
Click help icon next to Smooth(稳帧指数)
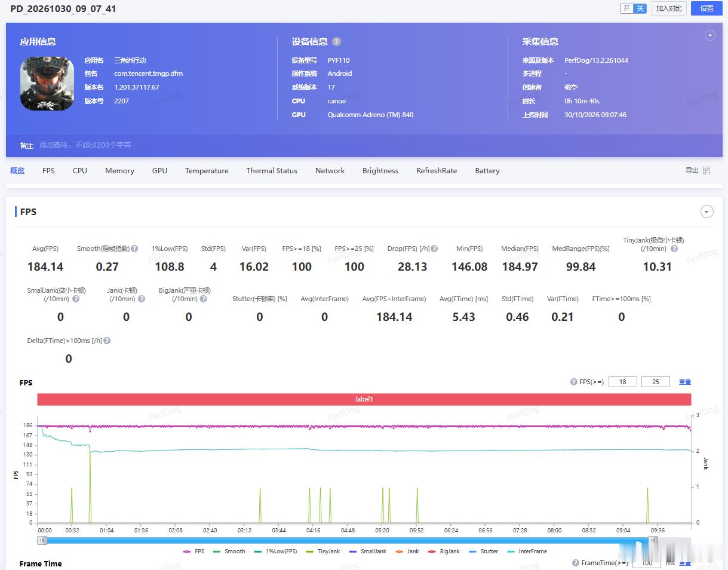point(134,249)
